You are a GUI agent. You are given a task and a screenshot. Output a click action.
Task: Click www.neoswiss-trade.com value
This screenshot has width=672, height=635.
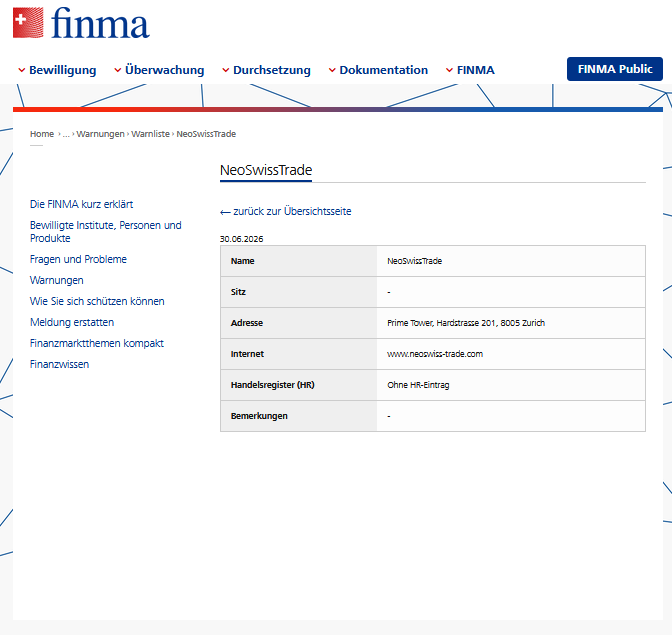pos(435,354)
